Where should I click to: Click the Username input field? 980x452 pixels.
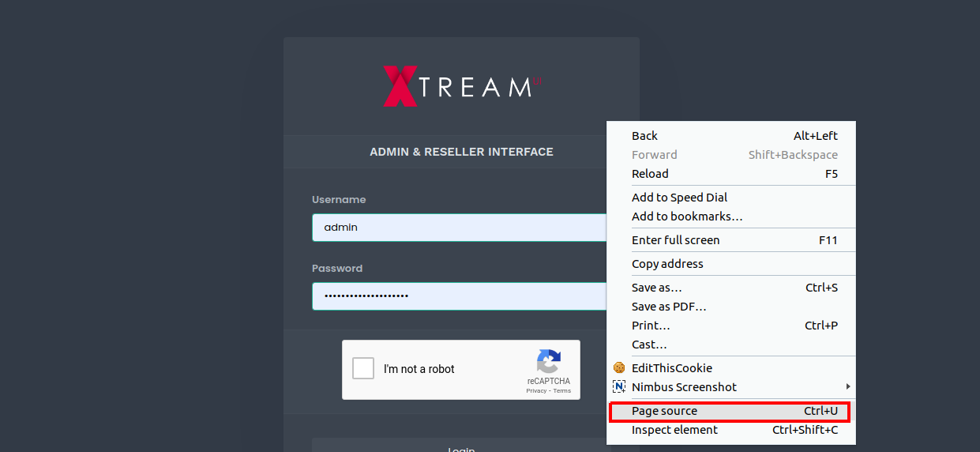point(458,228)
